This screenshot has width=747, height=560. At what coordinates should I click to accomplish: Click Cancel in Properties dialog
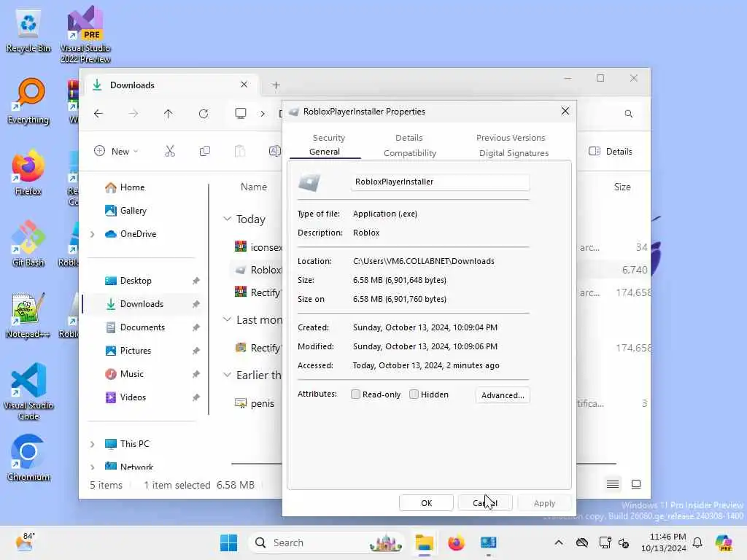485,503
